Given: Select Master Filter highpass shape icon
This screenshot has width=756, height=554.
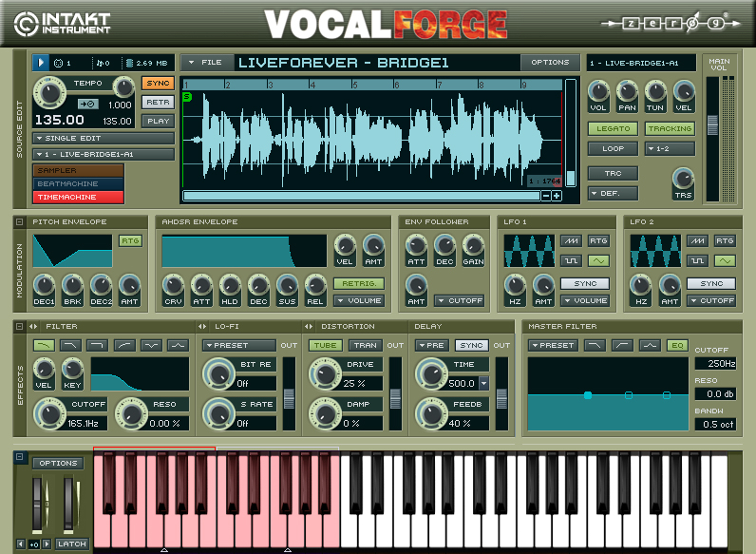Looking at the screenshot, I should tap(622, 345).
